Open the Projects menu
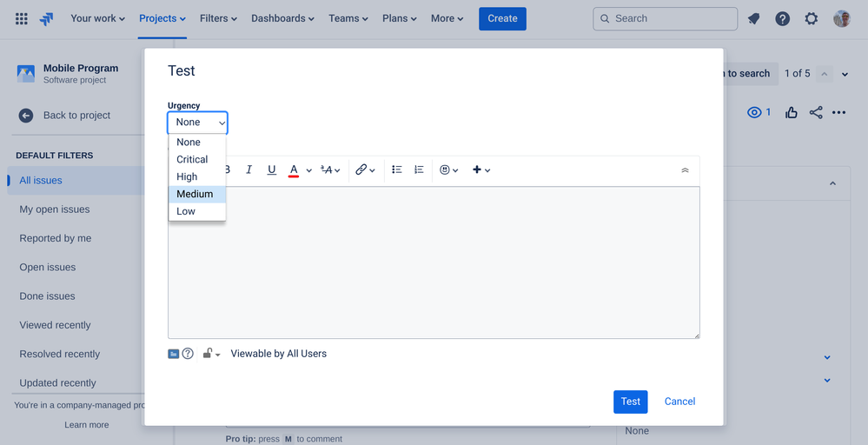This screenshot has height=445, width=868. [162, 18]
